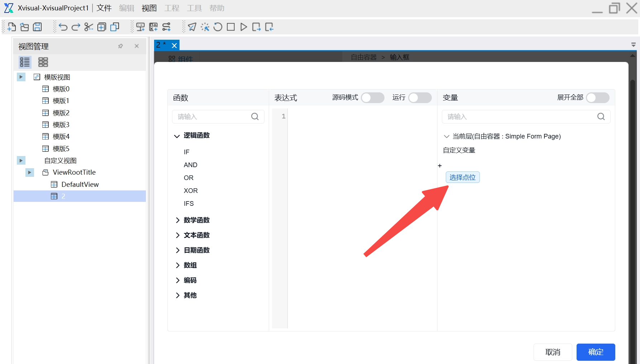The width and height of the screenshot is (640, 364).
Task: Open the 工具 menu
Action: pos(194,8)
